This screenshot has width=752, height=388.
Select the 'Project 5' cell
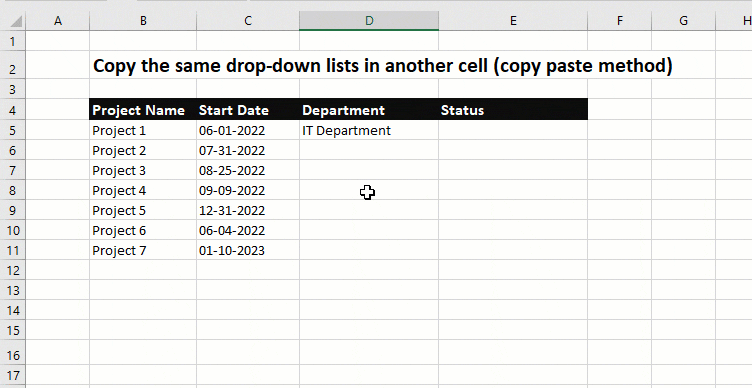(143, 211)
